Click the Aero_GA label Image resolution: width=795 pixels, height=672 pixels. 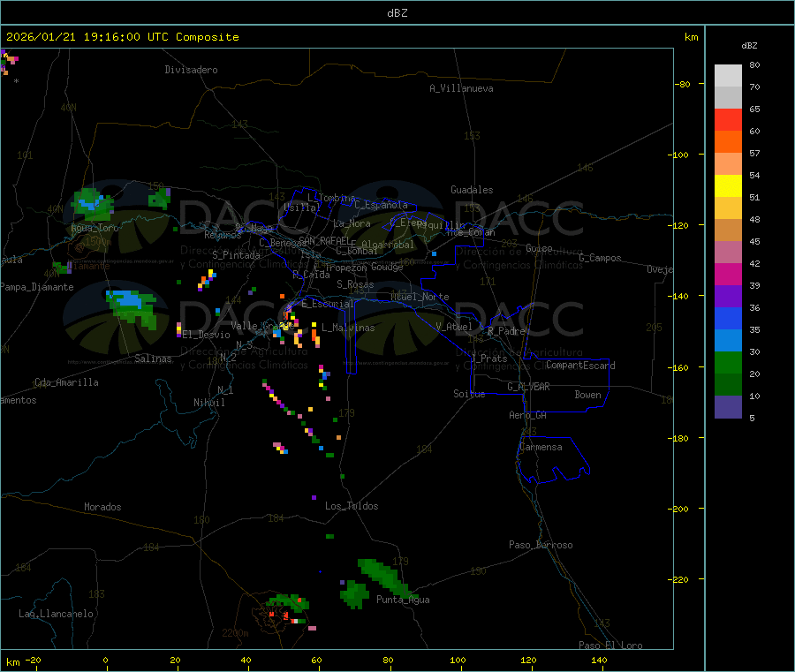(528, 415)
